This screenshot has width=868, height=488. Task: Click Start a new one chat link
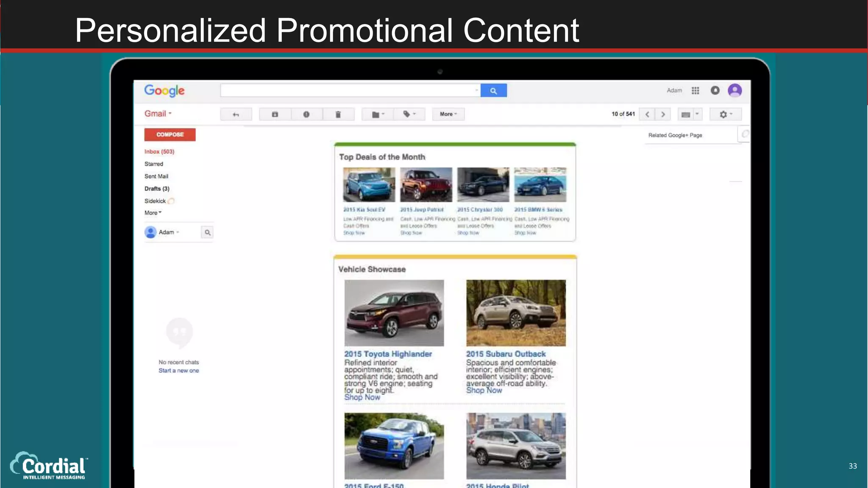tap(179, 371)
